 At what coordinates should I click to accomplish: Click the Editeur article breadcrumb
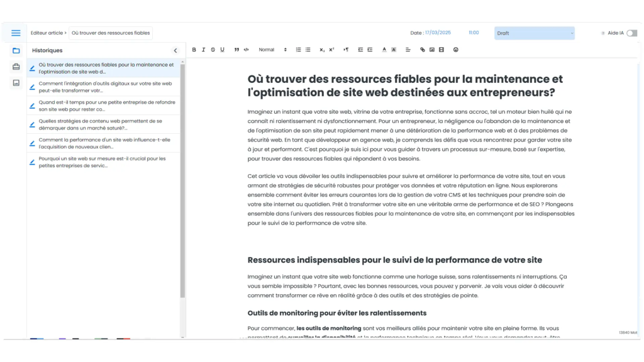click(47, 33)
